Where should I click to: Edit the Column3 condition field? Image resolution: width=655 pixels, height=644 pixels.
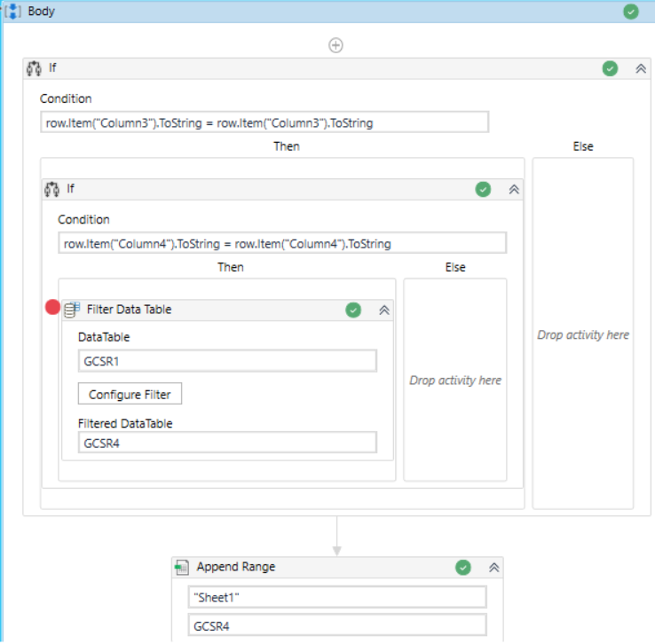[x=264, y=122]
